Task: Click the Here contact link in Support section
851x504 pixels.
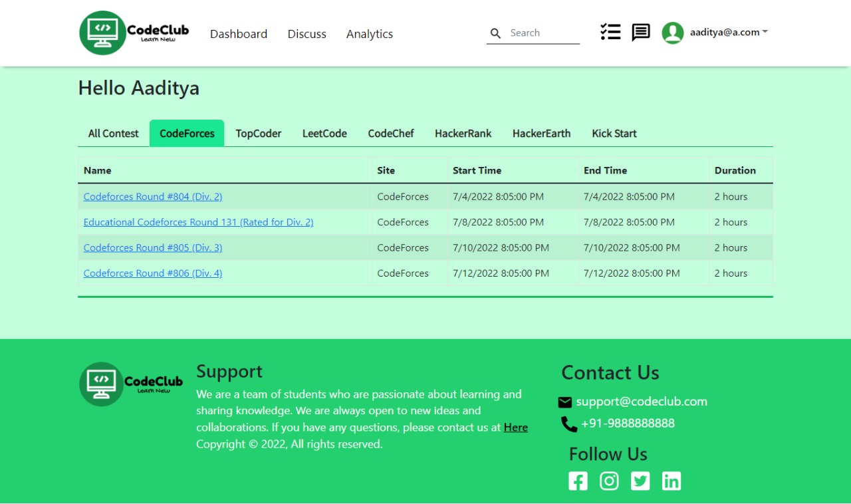Action: 515,427
